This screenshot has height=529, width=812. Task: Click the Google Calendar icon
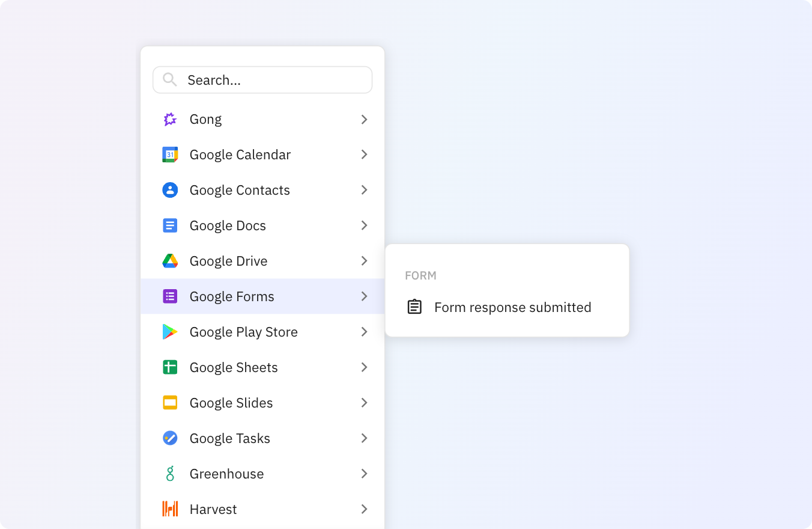tap(170, 154)
